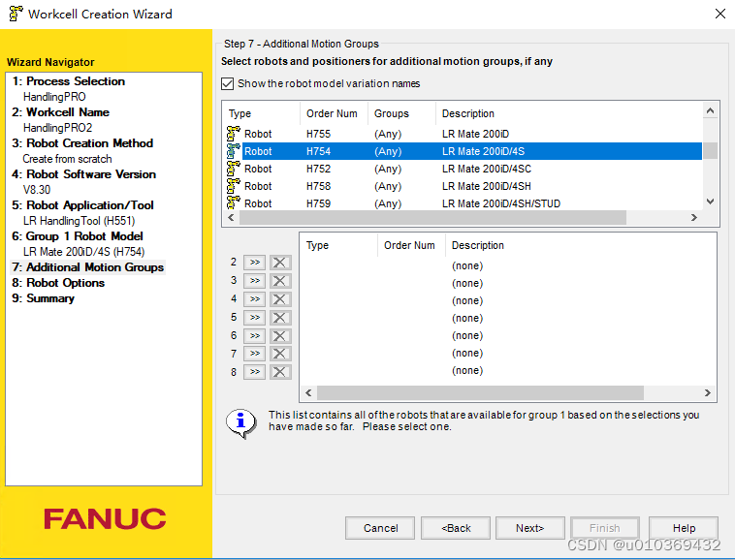This screenshot has width=735, height=560.
Task: Click the robot list vertical scrollbar thumb
Action: click(x=710, y=151)
